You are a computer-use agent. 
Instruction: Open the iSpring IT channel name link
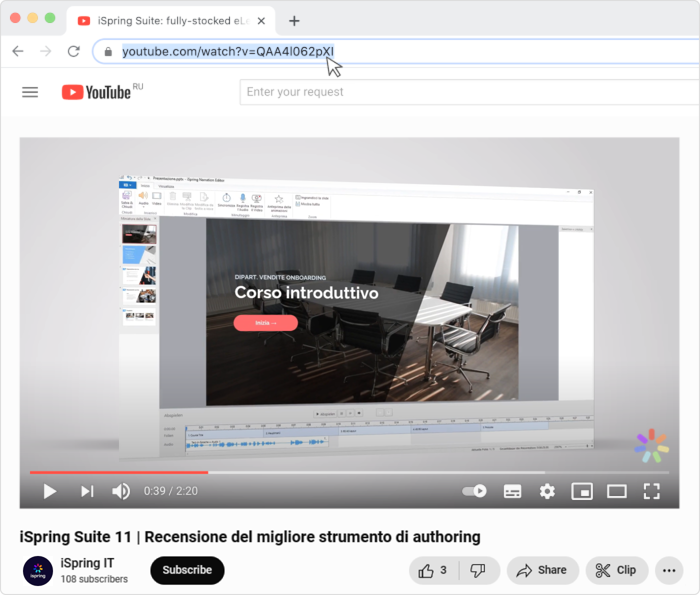(x=87, y=563)
